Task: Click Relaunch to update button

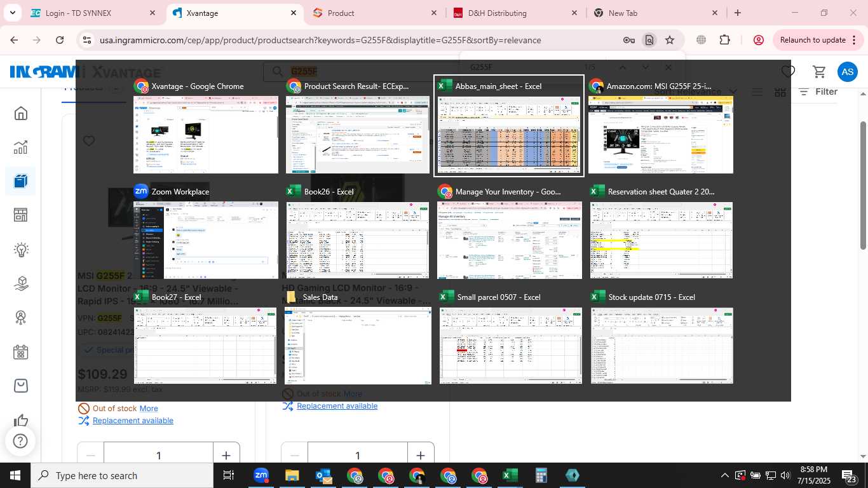Action: [x=813, y=40]
